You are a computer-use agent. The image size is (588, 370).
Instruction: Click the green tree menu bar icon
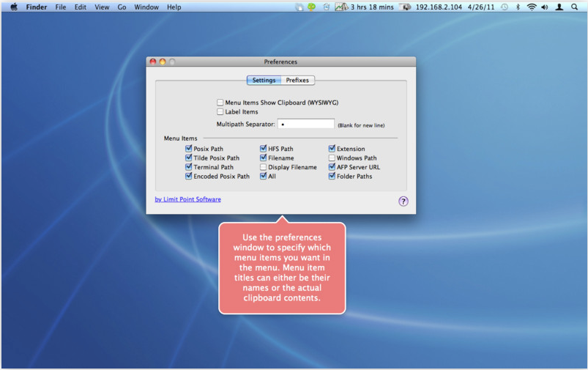pos(311,7)
